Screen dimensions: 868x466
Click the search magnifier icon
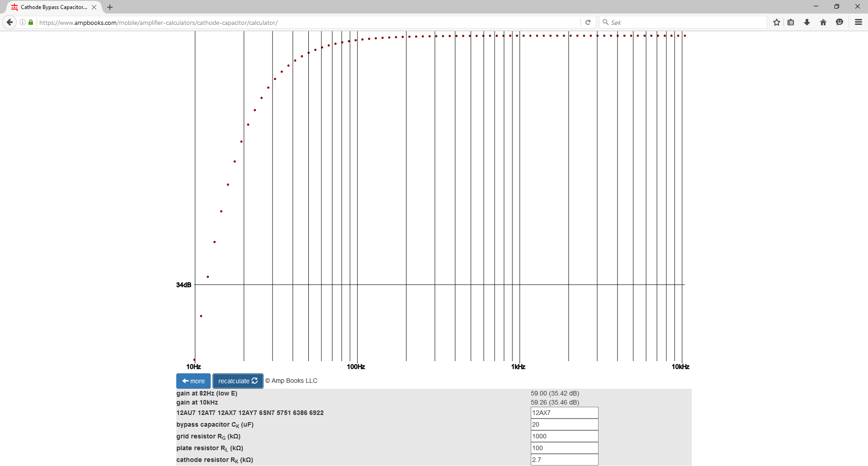coord(605,22)
